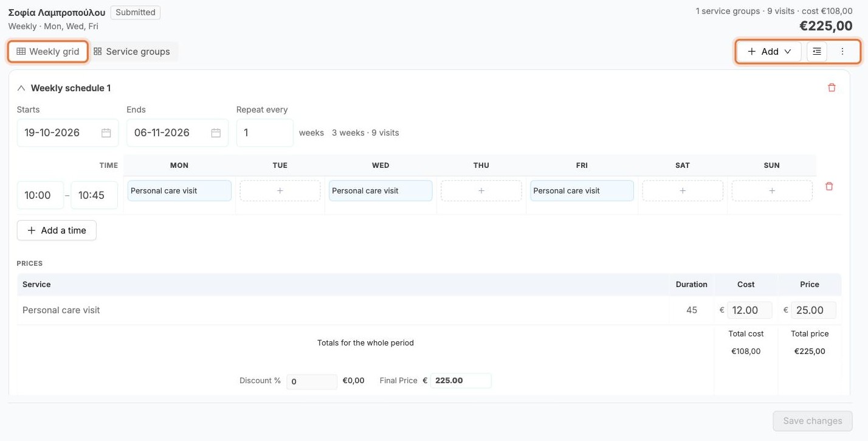Open the calendar picker for Ends date
Screen dimensions: 868x441
point(216,133)
